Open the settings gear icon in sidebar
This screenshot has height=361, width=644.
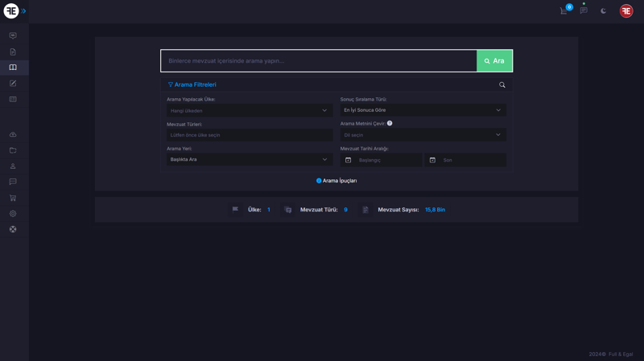(13, 214)
